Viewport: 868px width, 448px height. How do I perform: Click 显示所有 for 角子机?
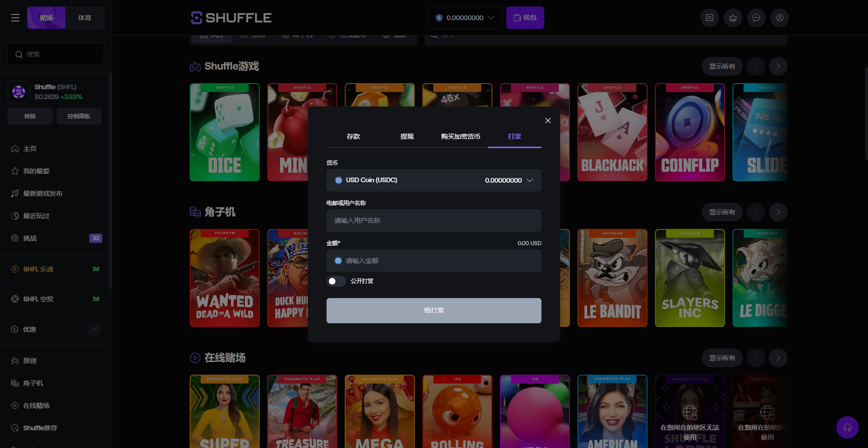tap(722, 212)
